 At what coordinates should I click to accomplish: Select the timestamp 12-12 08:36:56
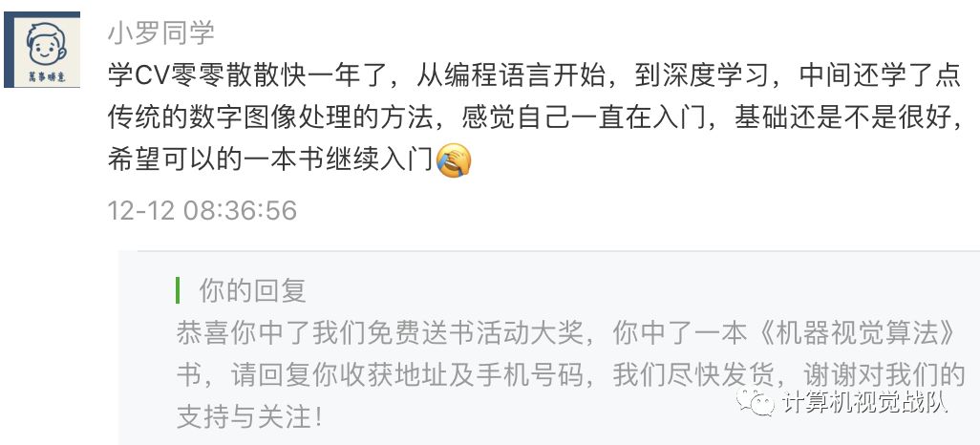click(x=202, y=210)
